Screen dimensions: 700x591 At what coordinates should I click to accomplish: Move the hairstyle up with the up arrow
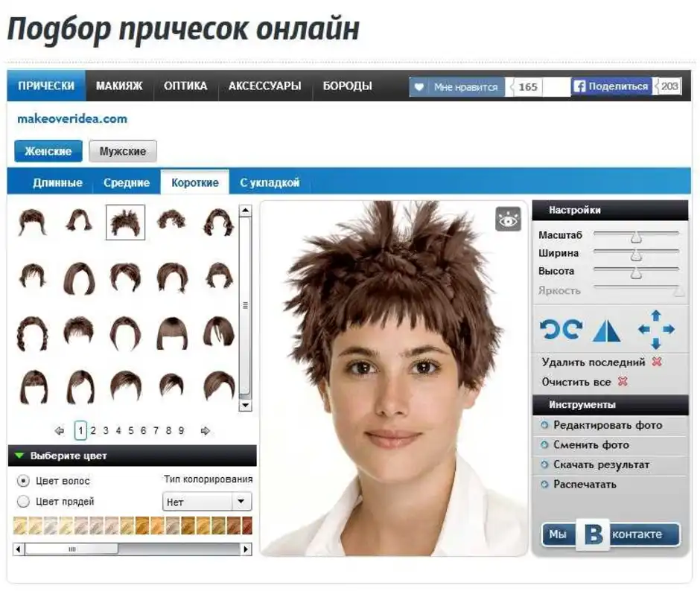pyautogui.click(x=656, y=316)
